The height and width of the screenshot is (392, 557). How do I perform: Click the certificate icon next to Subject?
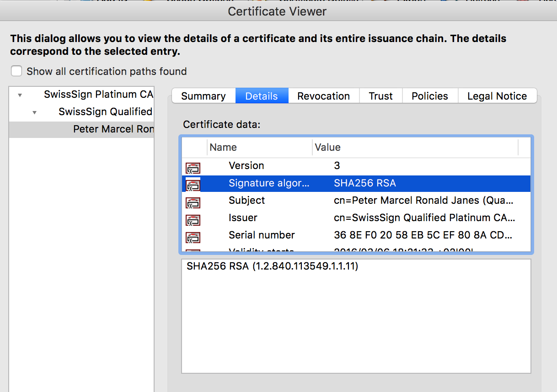(193, 202)
